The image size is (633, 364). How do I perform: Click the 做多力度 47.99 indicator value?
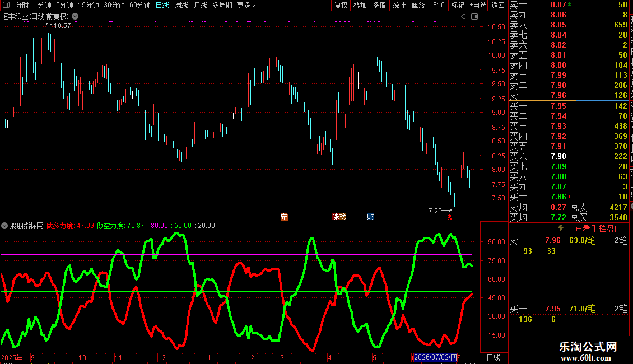[x=70, y=226]
